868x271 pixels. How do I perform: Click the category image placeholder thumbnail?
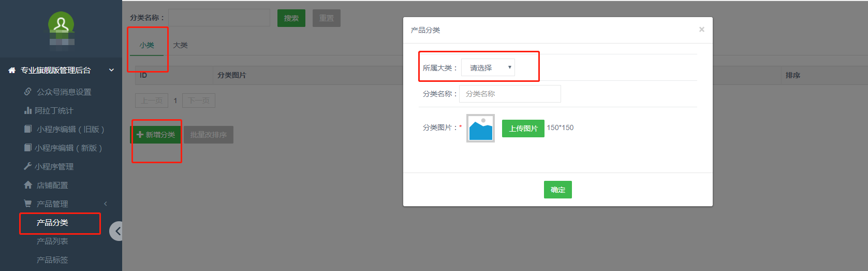[x=480, y=128]
